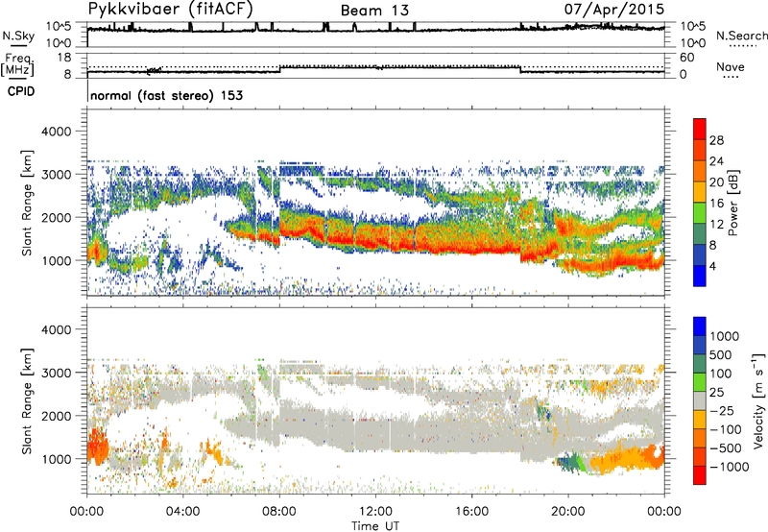Image resolution: width=768 pixels, height=532 pixels.
Task: Click the 20 value on Power colorbar
Action: pyautogui.click(x=716, y=182)
